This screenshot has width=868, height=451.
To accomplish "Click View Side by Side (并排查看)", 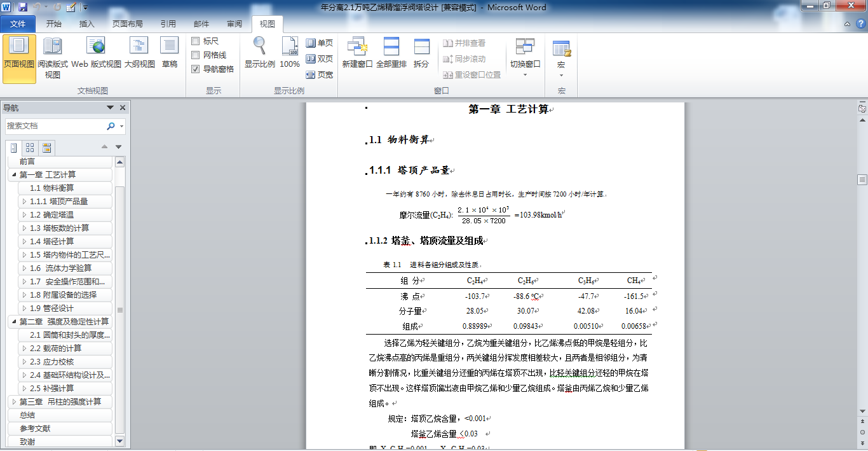I will coord(465,43).
